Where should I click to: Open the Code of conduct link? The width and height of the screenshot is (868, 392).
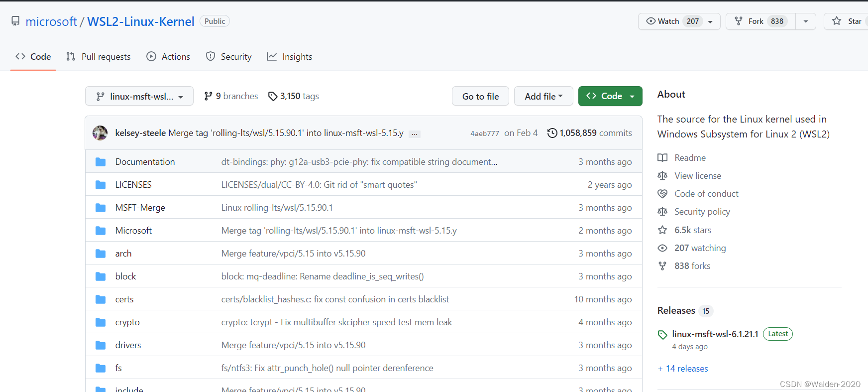click(x=706, y=194)
